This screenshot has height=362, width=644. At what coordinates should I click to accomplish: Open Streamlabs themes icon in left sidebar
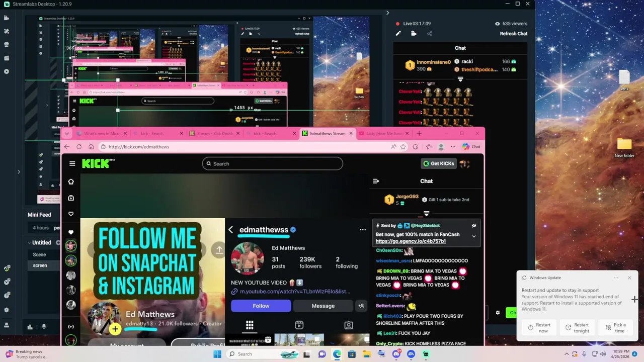[x=7, y=31]
